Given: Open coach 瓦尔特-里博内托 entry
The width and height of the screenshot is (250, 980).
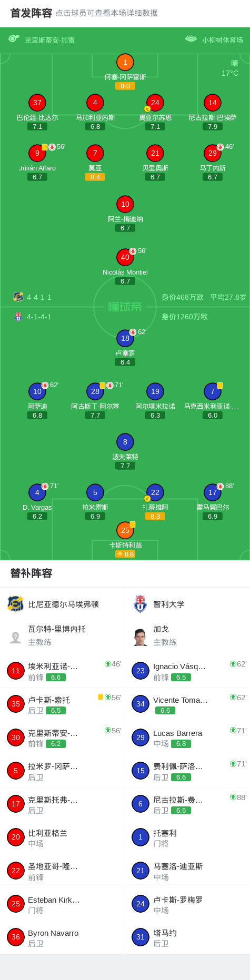Looking at the screenshot, I should 62,635.
